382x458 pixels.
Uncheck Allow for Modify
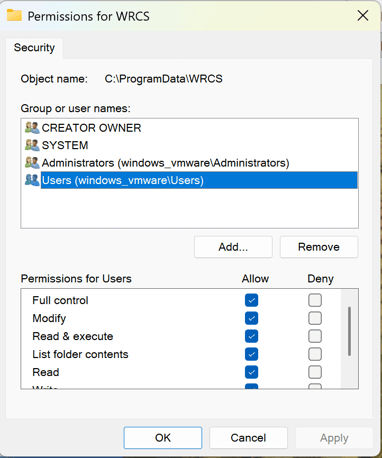click(251, 318)
